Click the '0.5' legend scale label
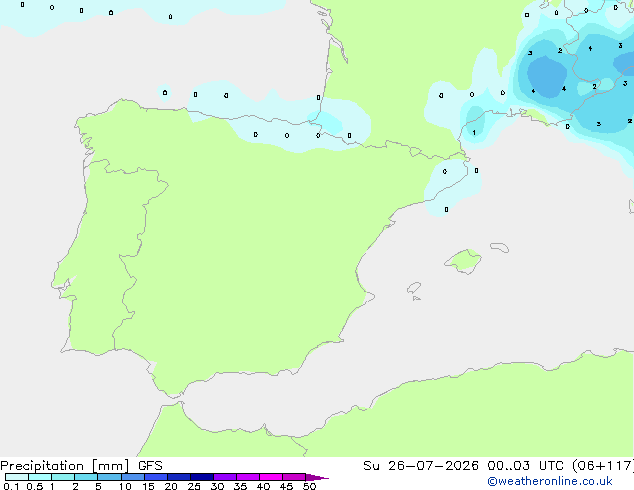 pos(35,486)
